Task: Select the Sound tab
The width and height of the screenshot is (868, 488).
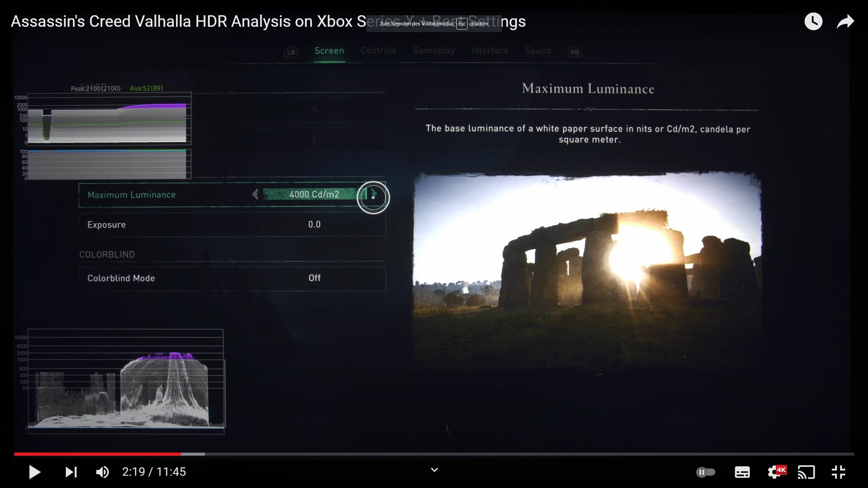Action: point(538,50)
